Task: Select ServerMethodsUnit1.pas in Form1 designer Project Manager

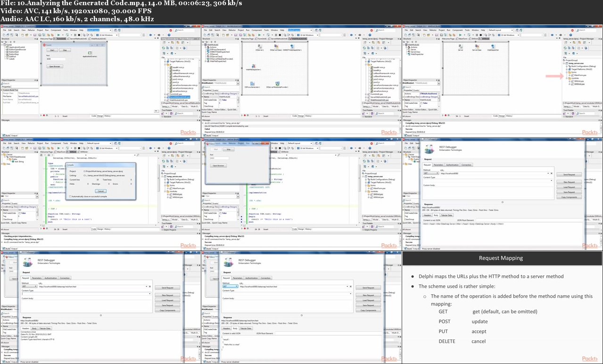Action: click(180, 97)
